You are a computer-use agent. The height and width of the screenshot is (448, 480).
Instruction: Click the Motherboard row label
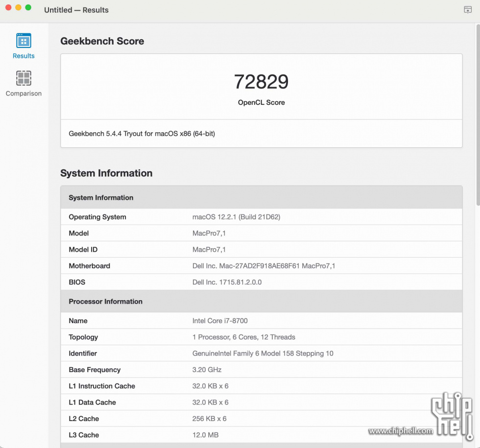click(x=89, y=266)
